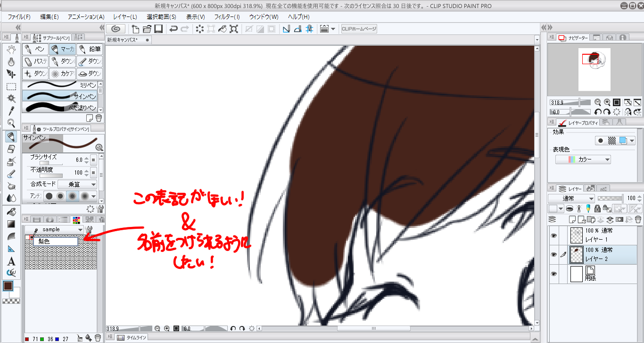Toggle Snap to Ruler in command bar
Viewport: 644px width, 343px height.
286,29
